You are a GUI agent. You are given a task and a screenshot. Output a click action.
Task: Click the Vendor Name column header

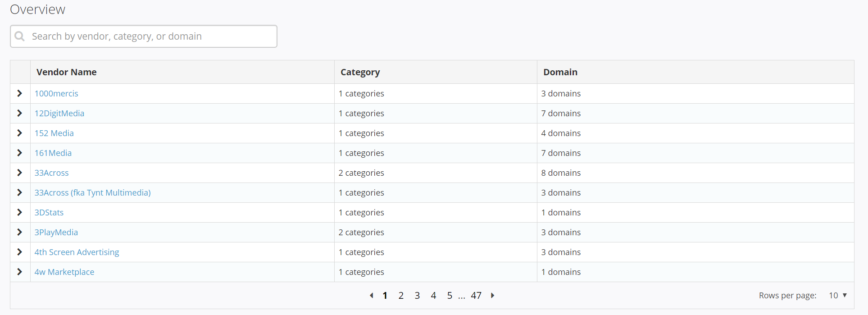(x=67, y=72)
